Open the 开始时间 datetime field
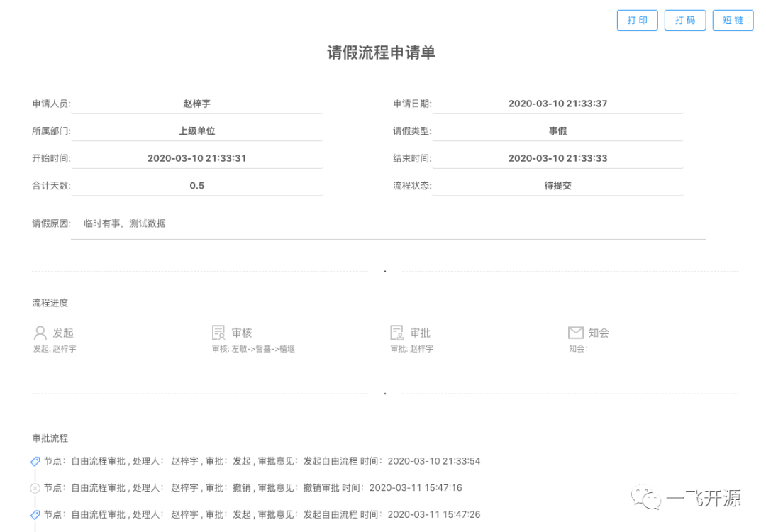The height and width of the screenshot is (532, 766). coord(197,158)
